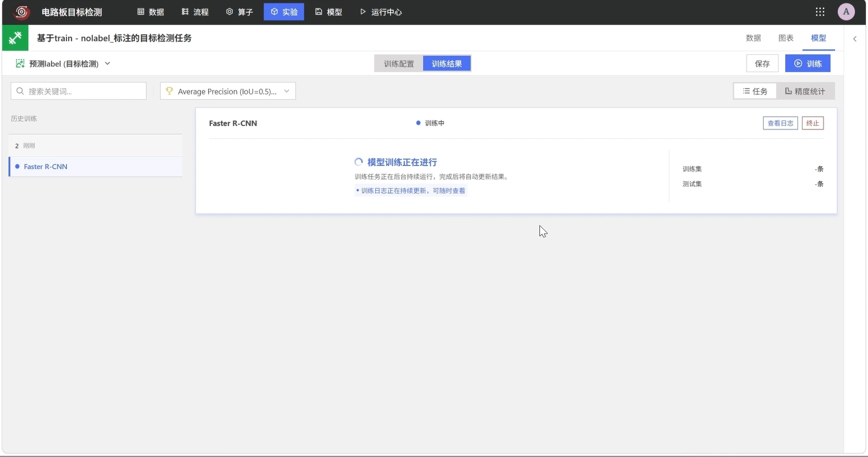Click the 测试集 count label
The height and width of the screenshot is (457, 868).
click(x=692, y=184)
